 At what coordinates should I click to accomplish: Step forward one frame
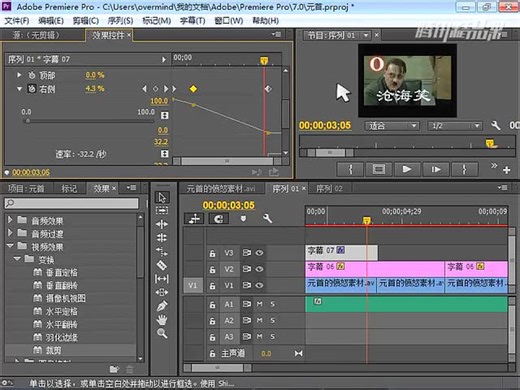[x=436, y=169]
